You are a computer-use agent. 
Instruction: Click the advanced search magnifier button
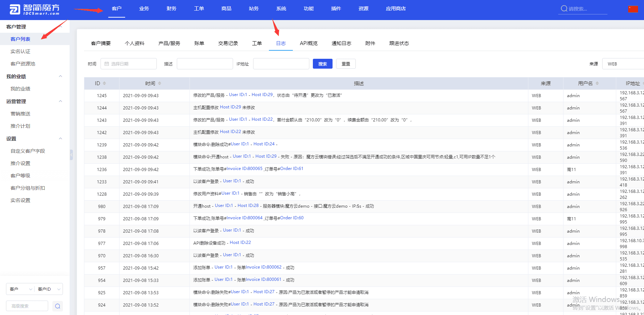58,306
